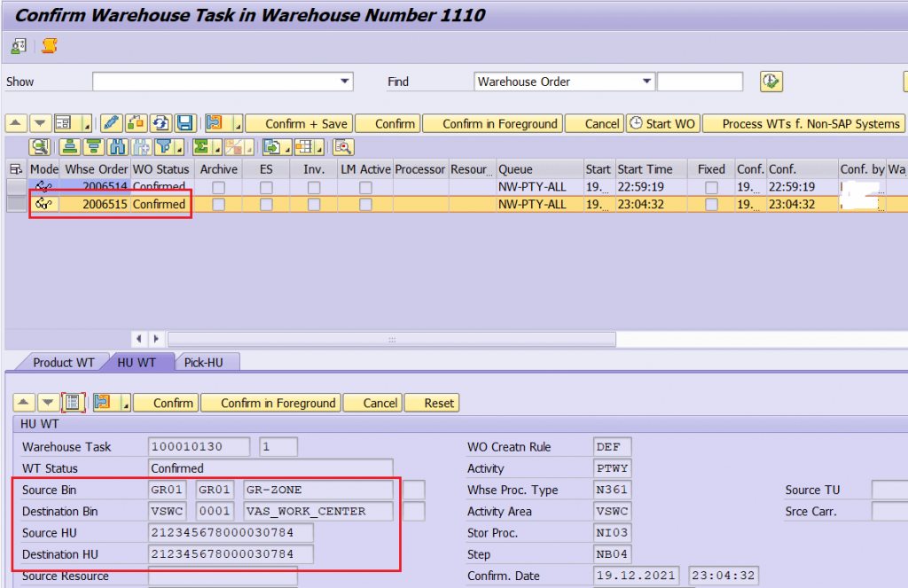
Task: Click the up arrow in HU WT toolbar
Action: (23, 403)
